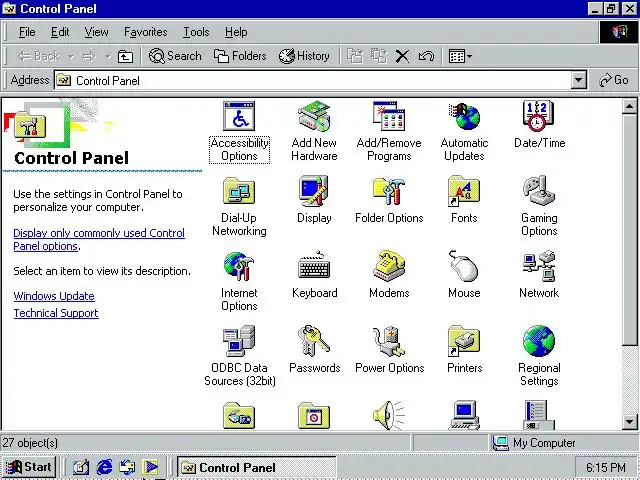
Task: Open Power Options icon
Action: pos(389,341)
